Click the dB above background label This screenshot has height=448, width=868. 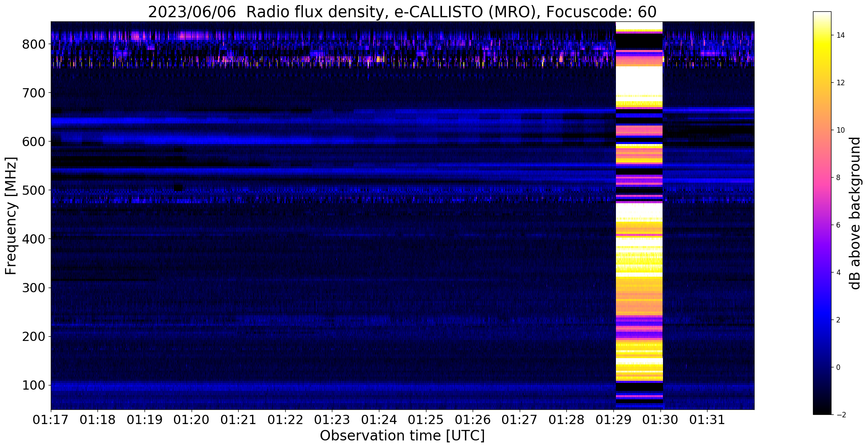855,213
